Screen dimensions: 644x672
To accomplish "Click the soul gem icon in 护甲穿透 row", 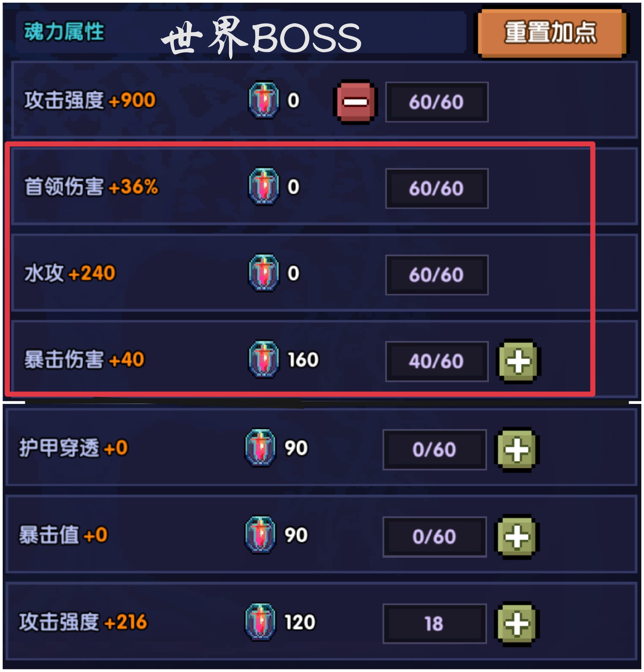I will (x=260, y=447).
